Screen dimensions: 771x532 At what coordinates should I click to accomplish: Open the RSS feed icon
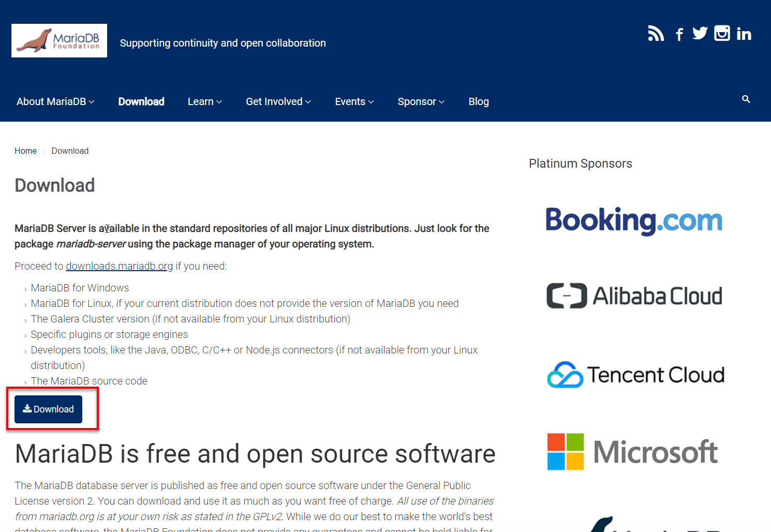[656, 33]
